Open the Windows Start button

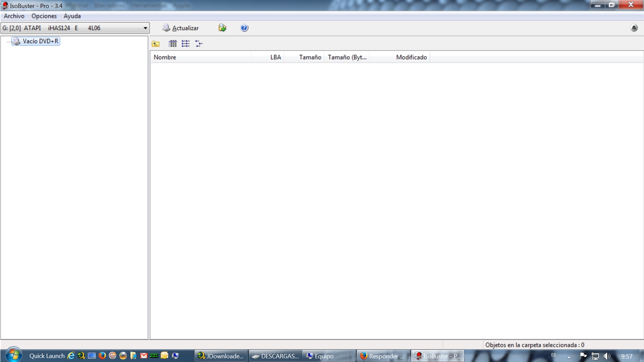pyautogui.click(x=13, y=355)
